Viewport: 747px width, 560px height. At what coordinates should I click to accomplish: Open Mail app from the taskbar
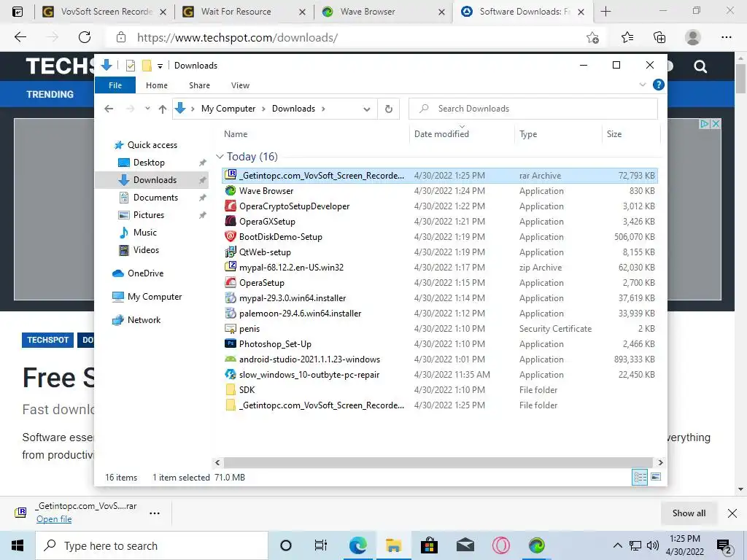coord(465,545)
